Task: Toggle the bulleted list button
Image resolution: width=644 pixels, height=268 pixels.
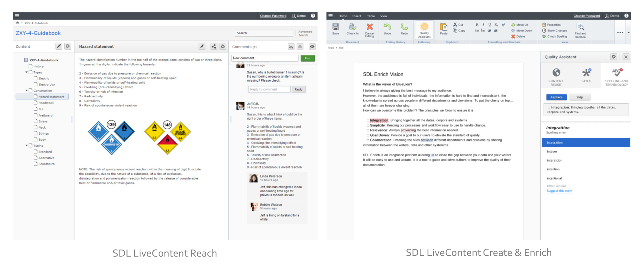Action: click(x=477, y=31)
